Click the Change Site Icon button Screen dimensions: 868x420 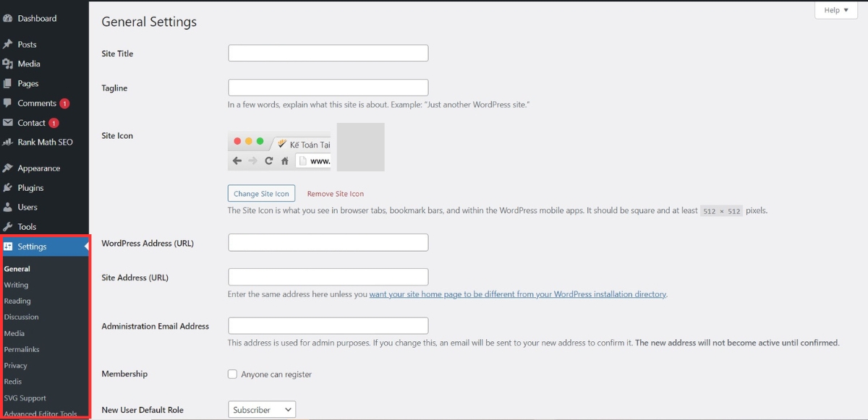coord(261,194)
